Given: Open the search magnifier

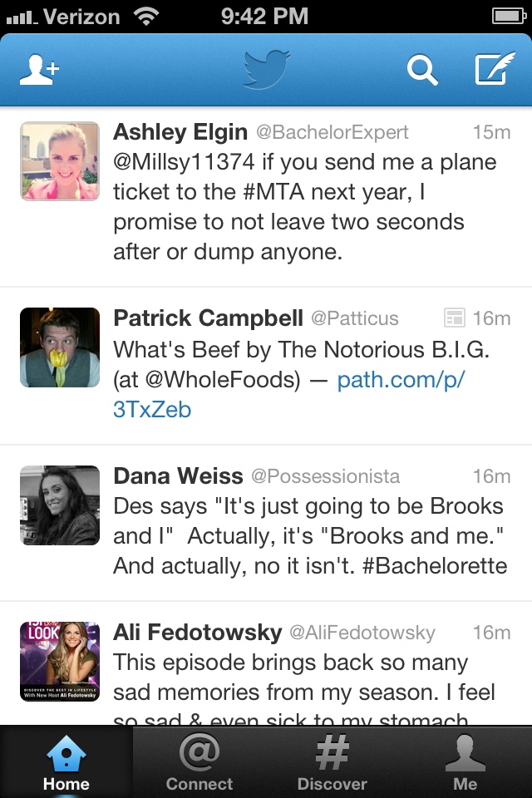Looking at the screenshot, I should pyautogui.click(x=421, y=70).
